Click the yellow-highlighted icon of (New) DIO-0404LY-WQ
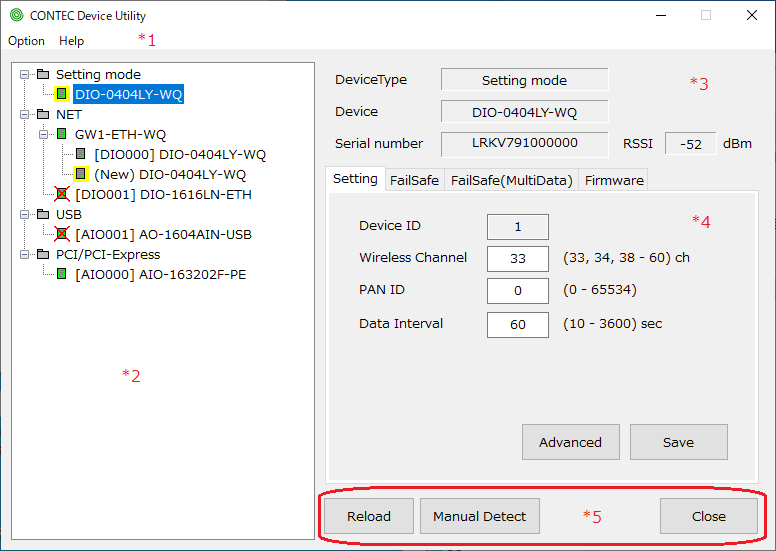Image resolution: width=776 pixels, height=551 pixels. (81, 174)
